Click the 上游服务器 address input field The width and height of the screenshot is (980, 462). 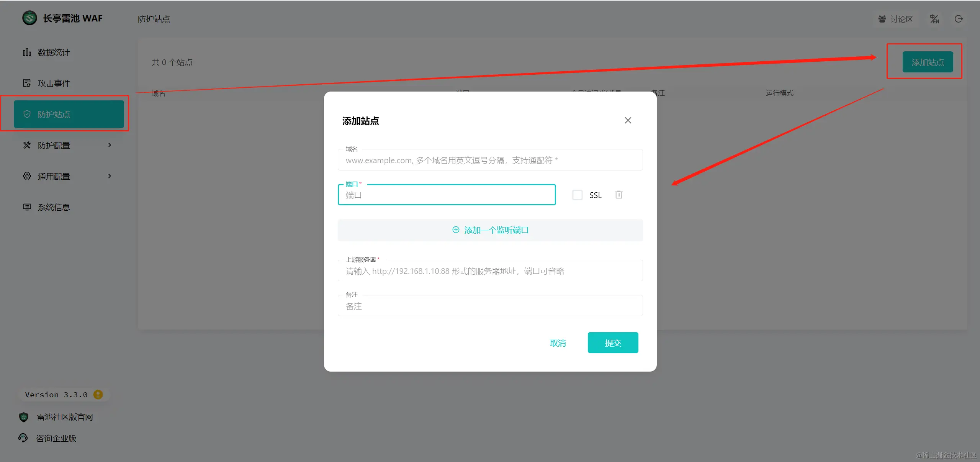click(490, 271)
